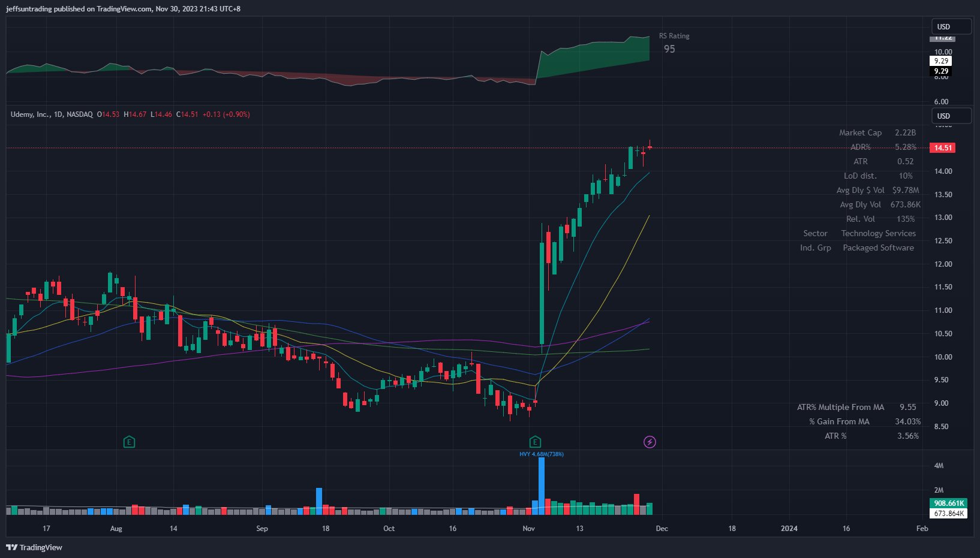The width and height of the screenshot is (980, 558).
Task: Click the 13.00 price scale label
Action: coord(943,218)
